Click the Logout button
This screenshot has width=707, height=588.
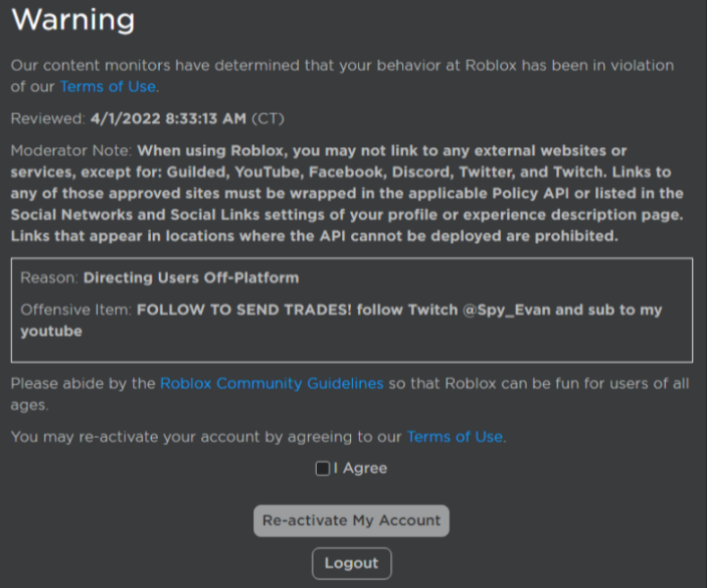pyautogui.click(x=352, y=563)
